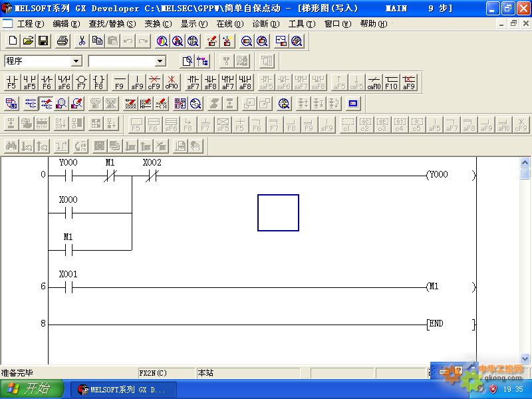Select the X001 contact on rung 6
Image resolution: width=532 pixels, height=399 pixels.
tap(67, 287)
